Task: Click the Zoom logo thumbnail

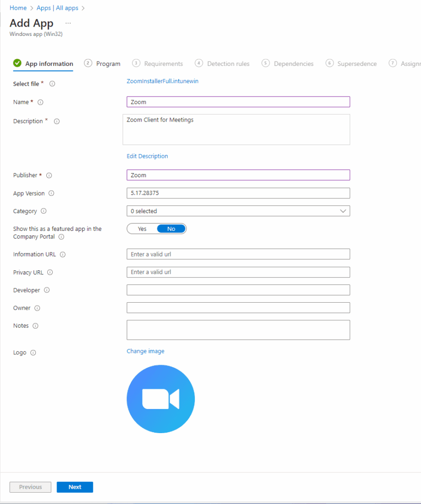Action: (x=161, y=399)
